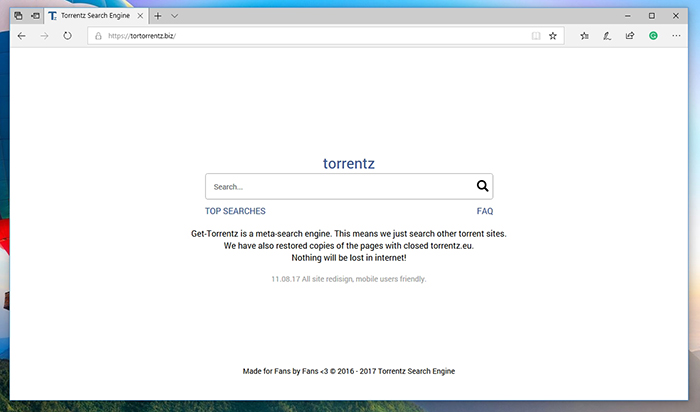
Task: Go forward using the forward arrow
Action: pyautogui.click(x=44, y=36)
